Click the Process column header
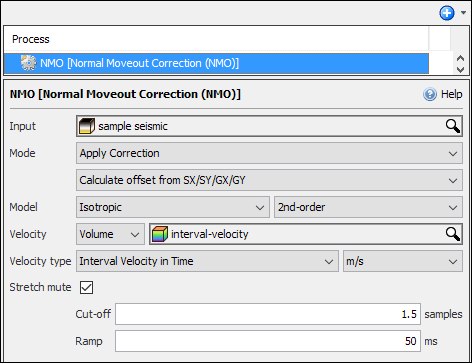Screen dimensions: 472x363 pyautogui.click(x=216, y=39)
